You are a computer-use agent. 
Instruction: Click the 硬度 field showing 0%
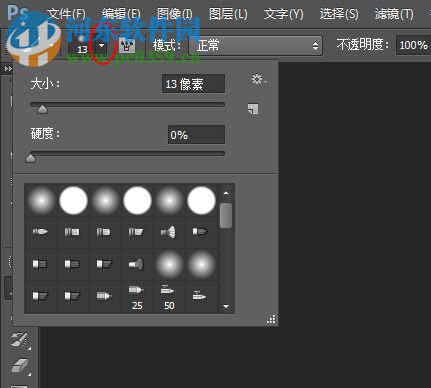click(x=196, y=135)
